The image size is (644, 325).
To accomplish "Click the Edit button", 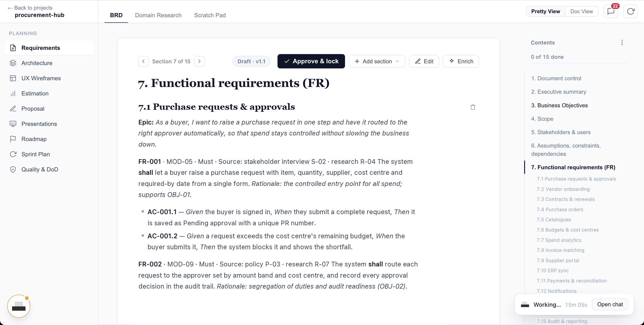I will pyautogui.click(x=424, y=61).
